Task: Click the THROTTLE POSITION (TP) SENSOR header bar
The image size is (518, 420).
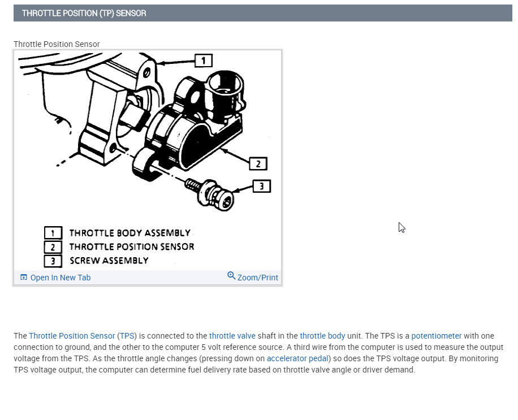Action: [x=263, y=13]
